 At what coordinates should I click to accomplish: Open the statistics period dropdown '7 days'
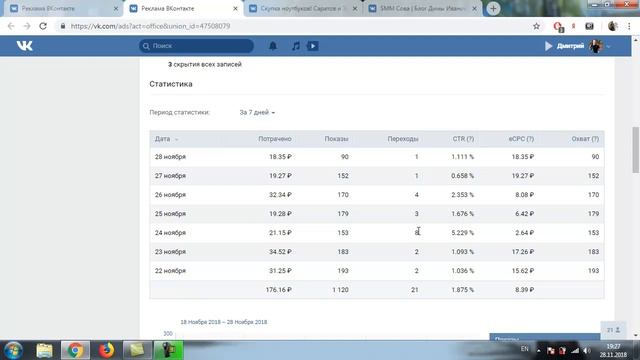[x=257, y=112]
